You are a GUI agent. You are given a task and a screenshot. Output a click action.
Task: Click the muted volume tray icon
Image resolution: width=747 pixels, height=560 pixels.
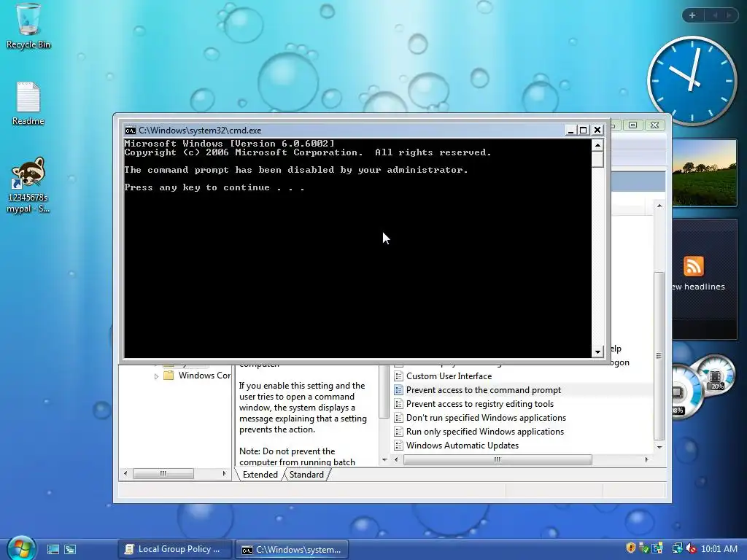[x=690, y=548]
